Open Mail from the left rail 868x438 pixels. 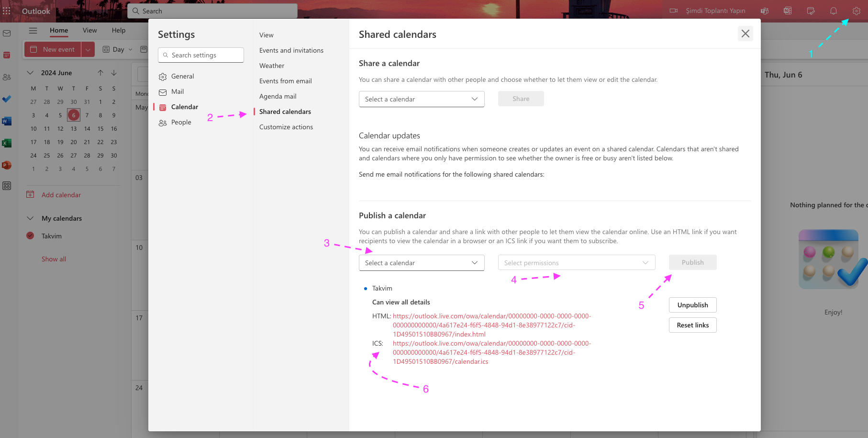7,33
